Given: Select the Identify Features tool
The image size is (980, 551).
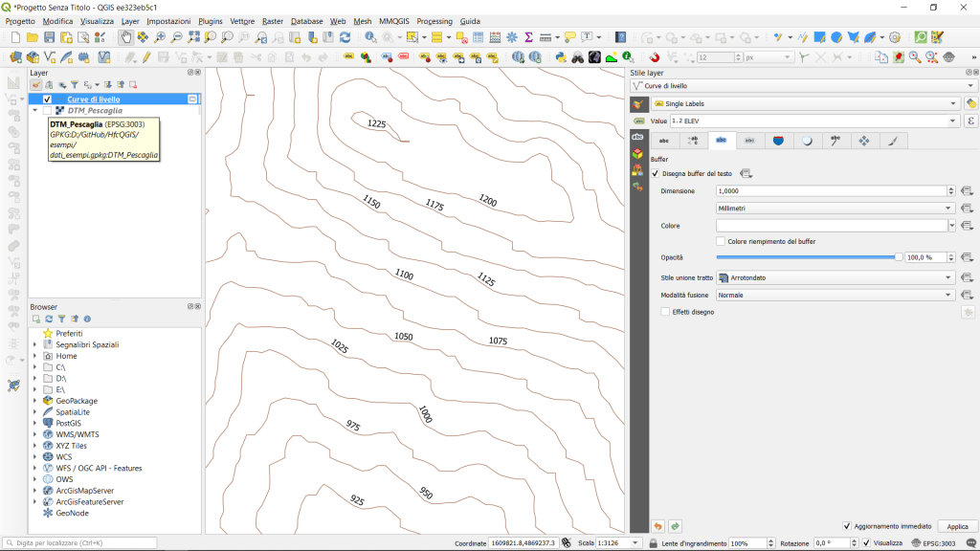Looking at the screenshot, I should pyautogui.click(x=370, y=37).
